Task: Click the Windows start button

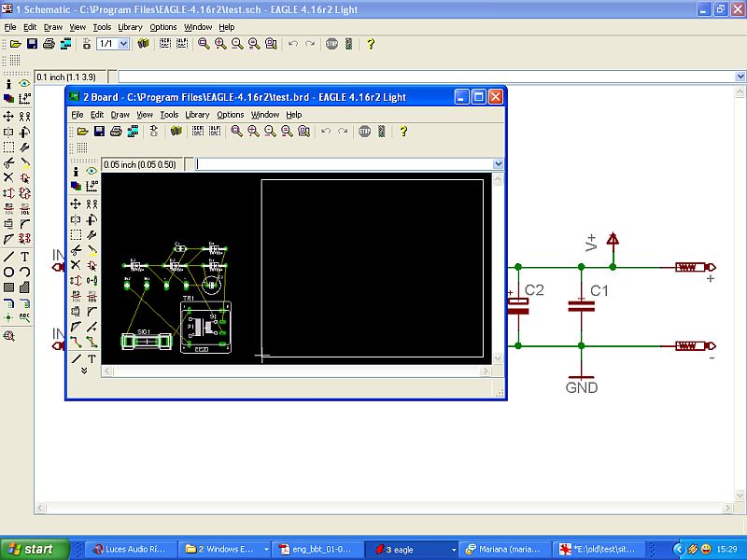Action: point(34,549)
